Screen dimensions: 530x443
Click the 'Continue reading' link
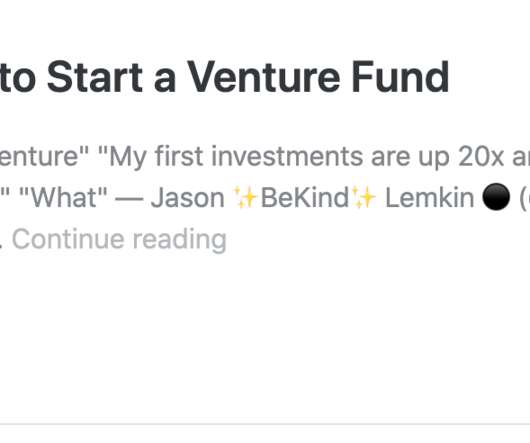pos(119,239)
